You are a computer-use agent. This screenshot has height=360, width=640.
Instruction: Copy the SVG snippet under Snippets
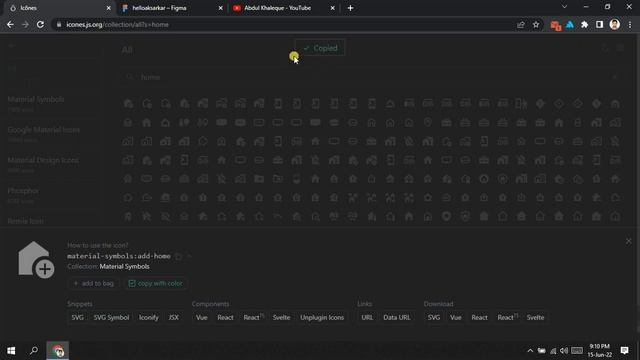tap(77, 318)
